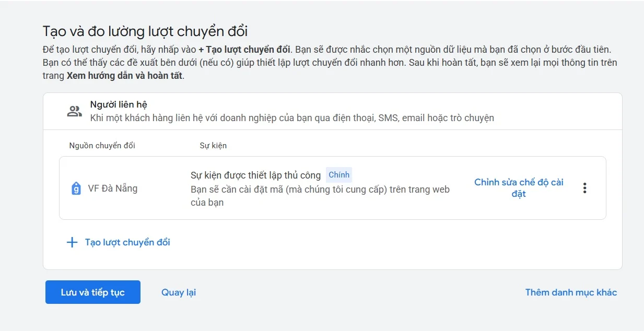Go back with Quay lại
Viewport: 644px width, 331px height.
coord(179,292)
